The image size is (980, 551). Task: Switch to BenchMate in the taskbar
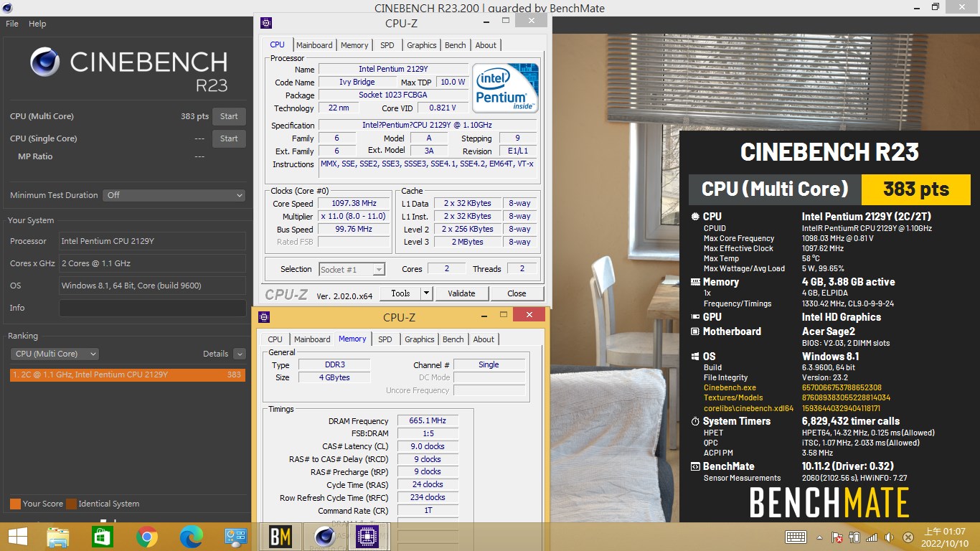pos(281,537)
